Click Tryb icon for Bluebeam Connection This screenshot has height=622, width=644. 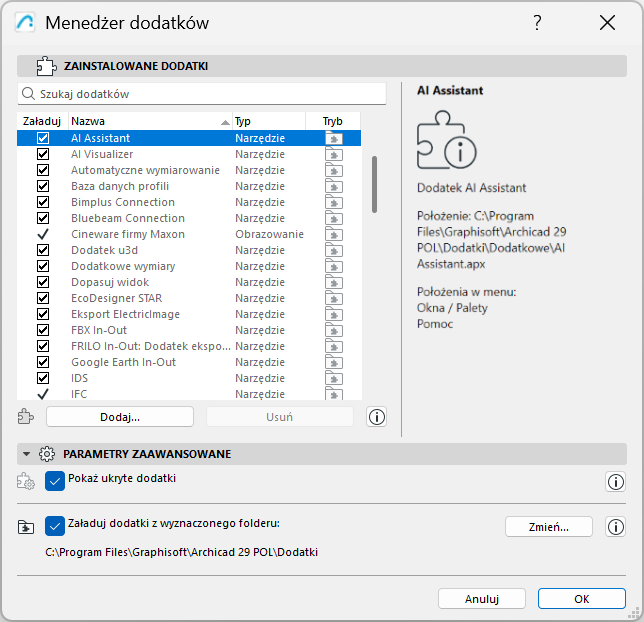click(334, 219)
